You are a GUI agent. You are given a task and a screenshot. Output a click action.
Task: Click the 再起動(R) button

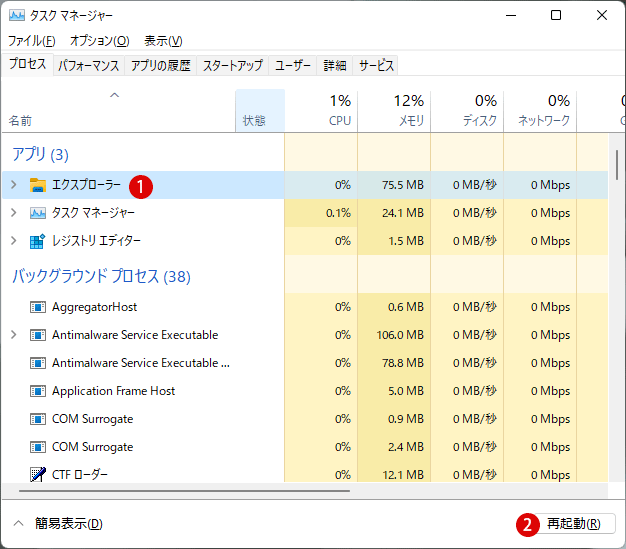(x=574, y=523)
